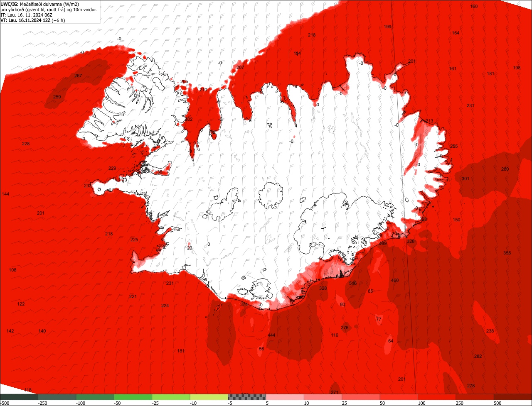Select the init time text 'IT: Lau. 16. 11. 2024 06Z'
Image resolution: width=532 pixels, height=406 pixels.
click(x=26, y=15)
